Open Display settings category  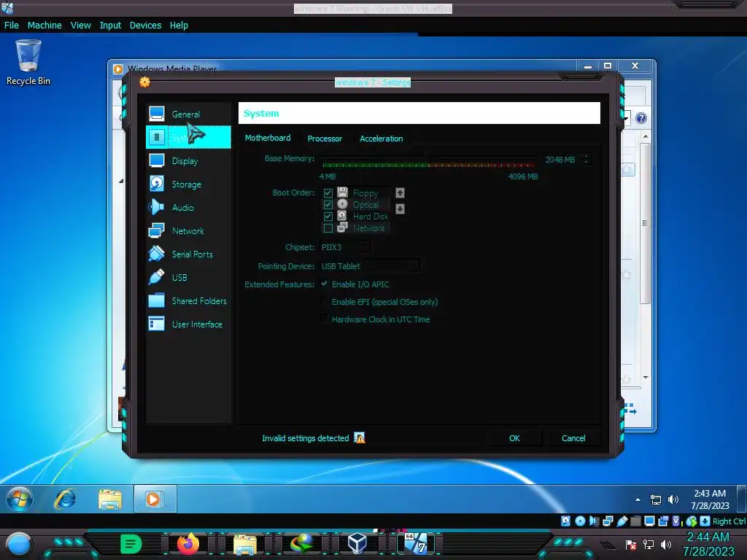pos(188,161)
